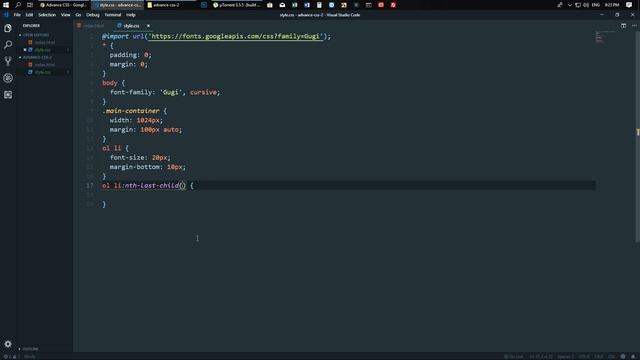Viewport: 640px width, 360px height.
Task: Open the Microsoft Store taskbar icon
Action: pyautogui.click(x=270, y=5)
